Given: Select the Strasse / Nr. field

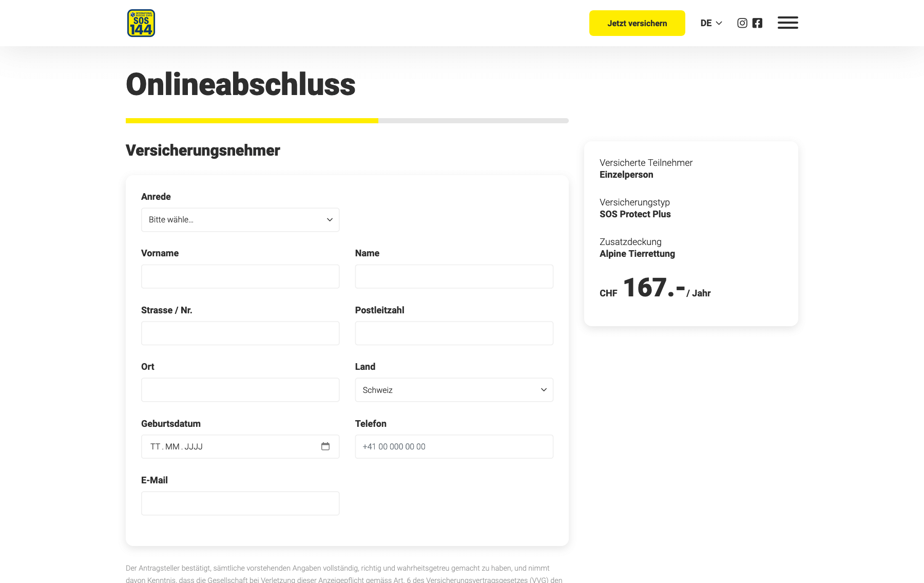Looking at the screenshot, I should (240, 333).
